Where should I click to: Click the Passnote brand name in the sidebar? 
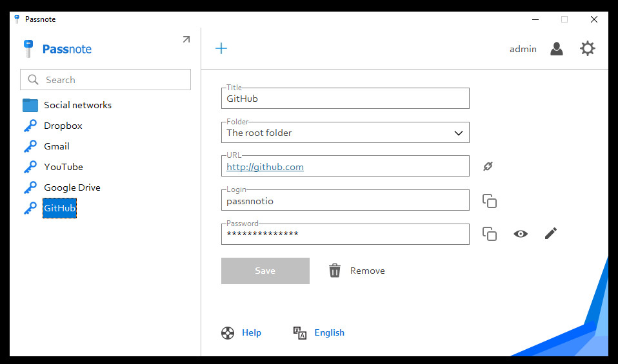[x=67, y=49]
